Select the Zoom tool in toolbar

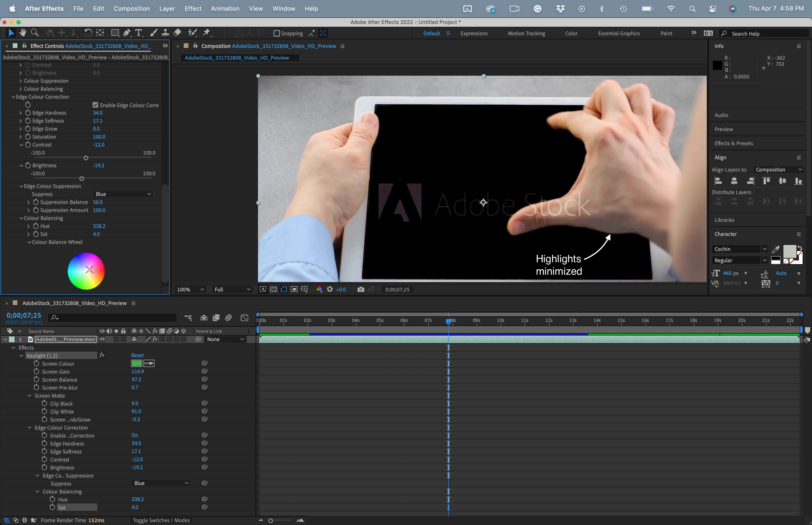point(34,33)
